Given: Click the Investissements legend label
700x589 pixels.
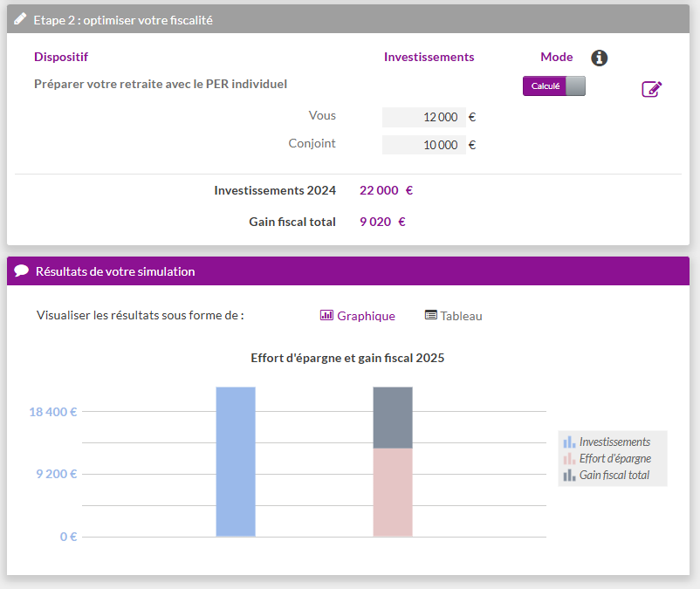Looking at the screenshot, I should pyautogui.click(x=614, y=442).
